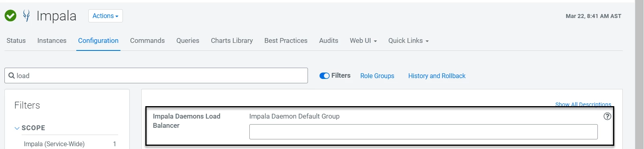Viewport: 644px width, 149px height.
Task: Open the Queries tab
Action: click(x=188, y=40)
